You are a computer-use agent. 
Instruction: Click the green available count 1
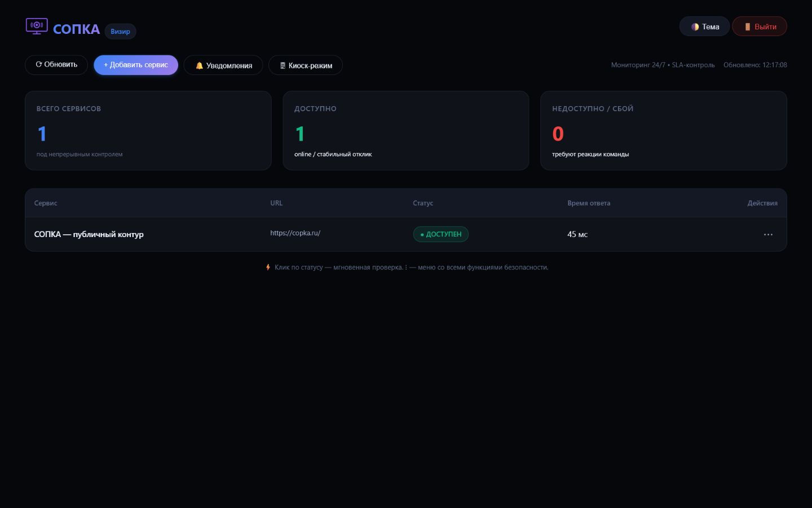[x=300, y=134]
